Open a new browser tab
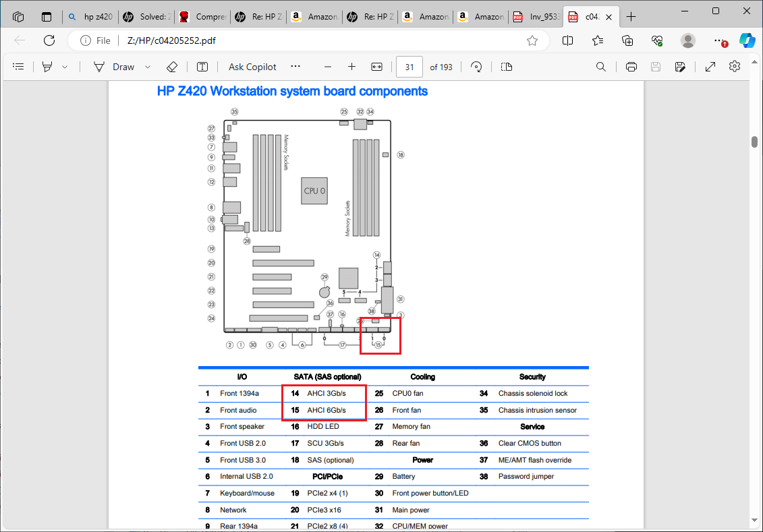Screen dimensions: 763x532 (x=631, y=17)
